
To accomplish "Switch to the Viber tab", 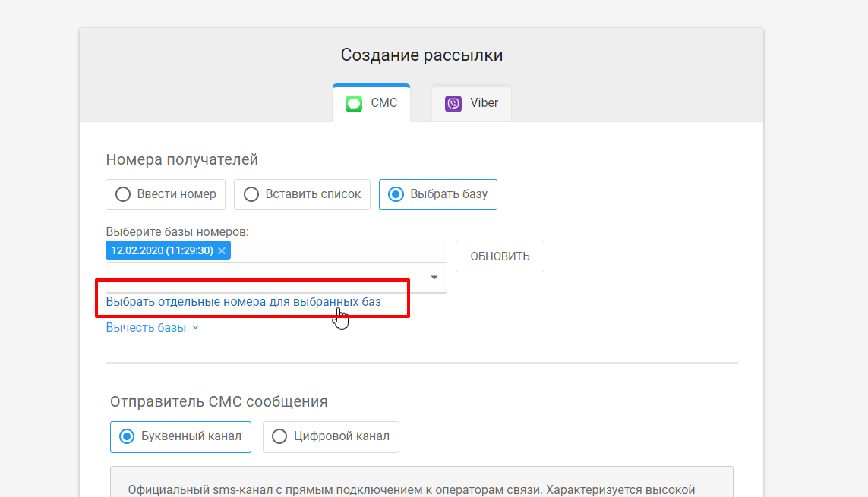I will (x=472, y=103).
